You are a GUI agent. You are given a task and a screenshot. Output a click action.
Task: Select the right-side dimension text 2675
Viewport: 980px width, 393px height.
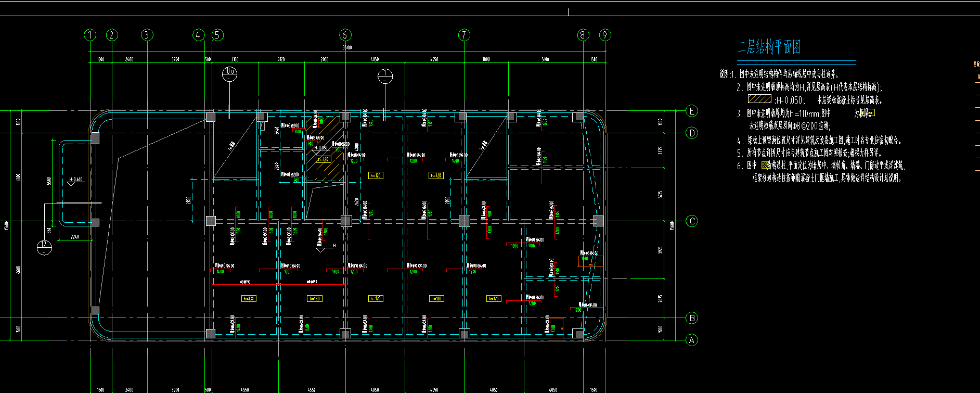coord(660,299)
